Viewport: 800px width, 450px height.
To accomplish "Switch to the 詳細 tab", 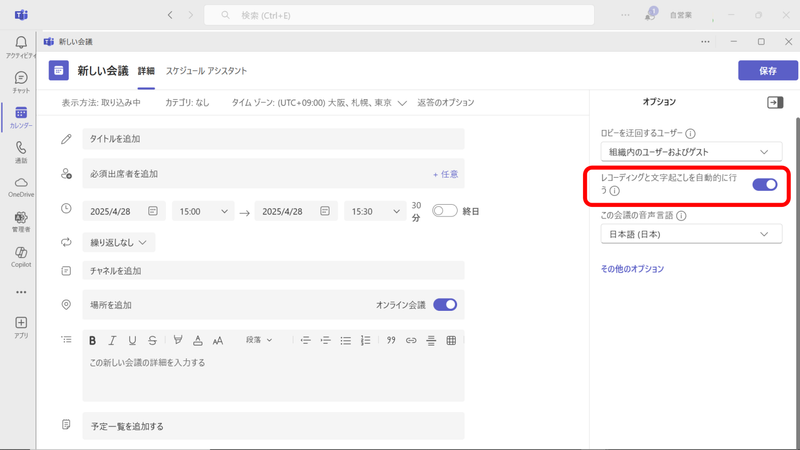I will (146, 71).
